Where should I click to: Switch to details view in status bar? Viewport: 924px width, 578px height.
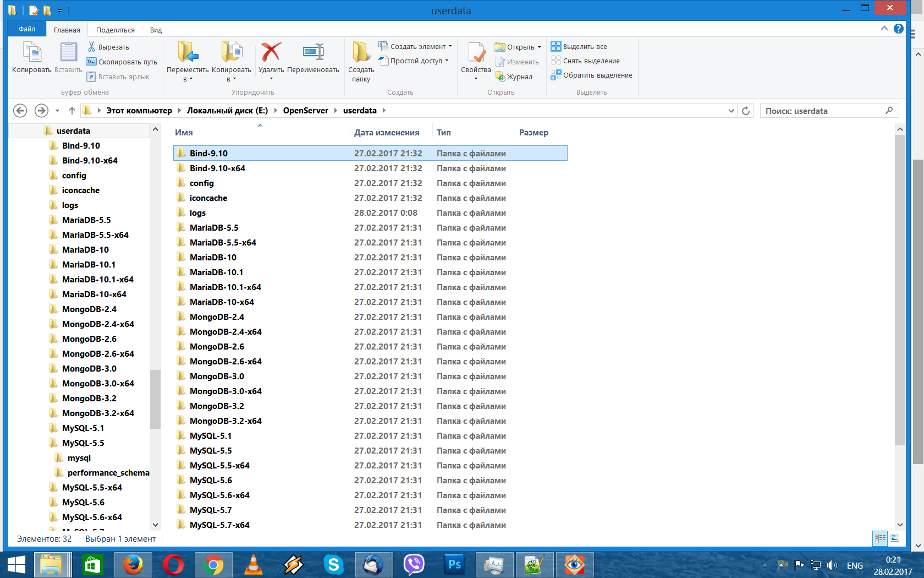click(880, 538)
